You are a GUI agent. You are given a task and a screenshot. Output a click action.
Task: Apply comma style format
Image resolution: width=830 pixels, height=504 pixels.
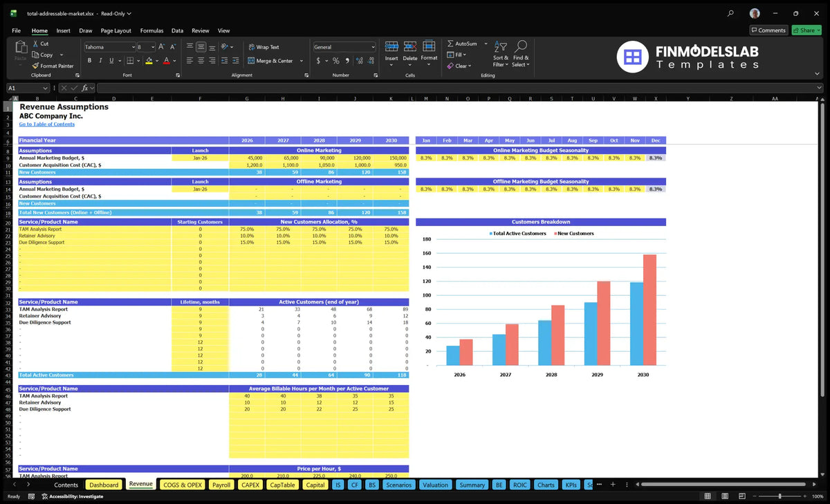[x=347, y=61]
